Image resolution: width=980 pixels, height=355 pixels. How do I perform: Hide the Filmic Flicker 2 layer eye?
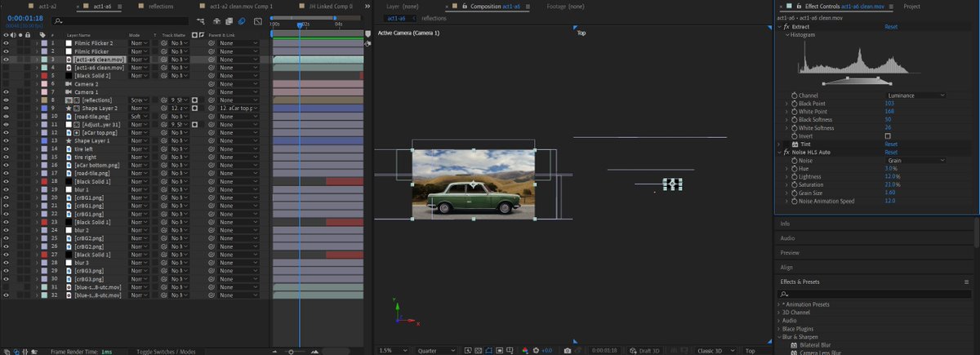tap(6, 43)
